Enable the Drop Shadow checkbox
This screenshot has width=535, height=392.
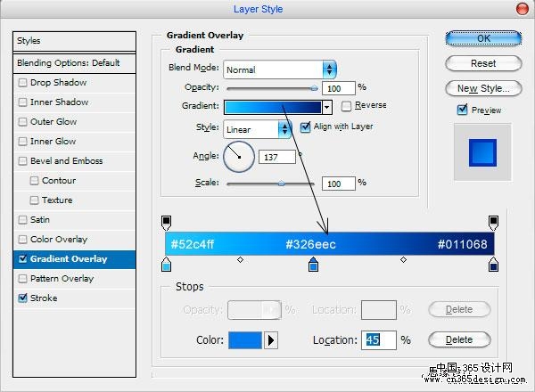tap(22, 83)
